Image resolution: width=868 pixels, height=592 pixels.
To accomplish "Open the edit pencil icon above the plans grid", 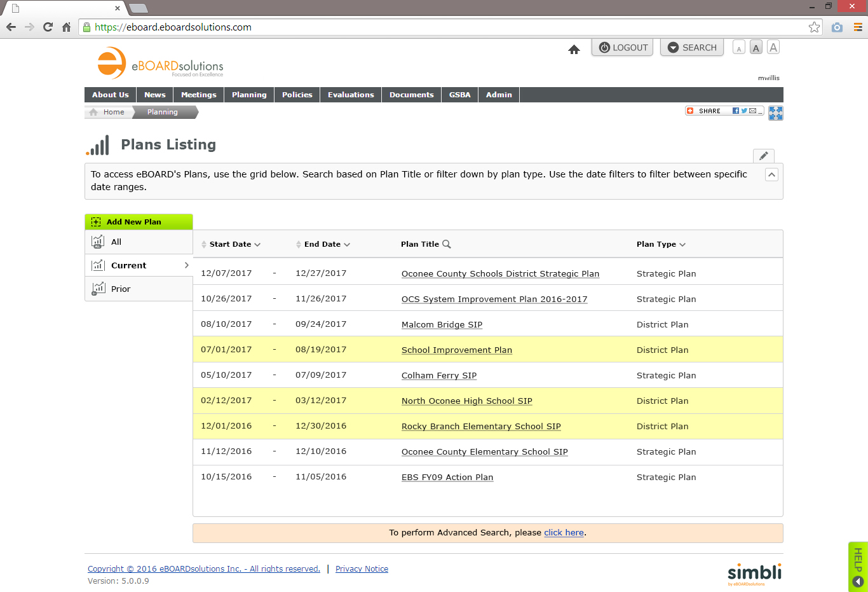I will coord(763,155).
